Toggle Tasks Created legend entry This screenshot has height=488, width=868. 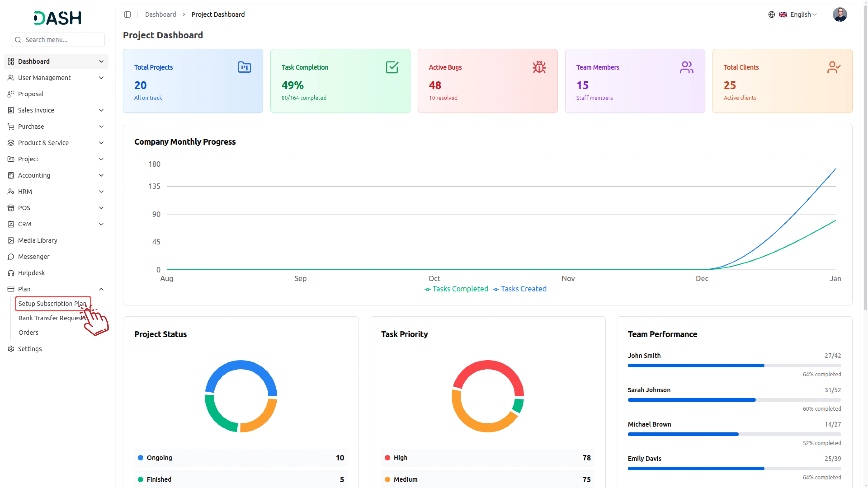519,289
